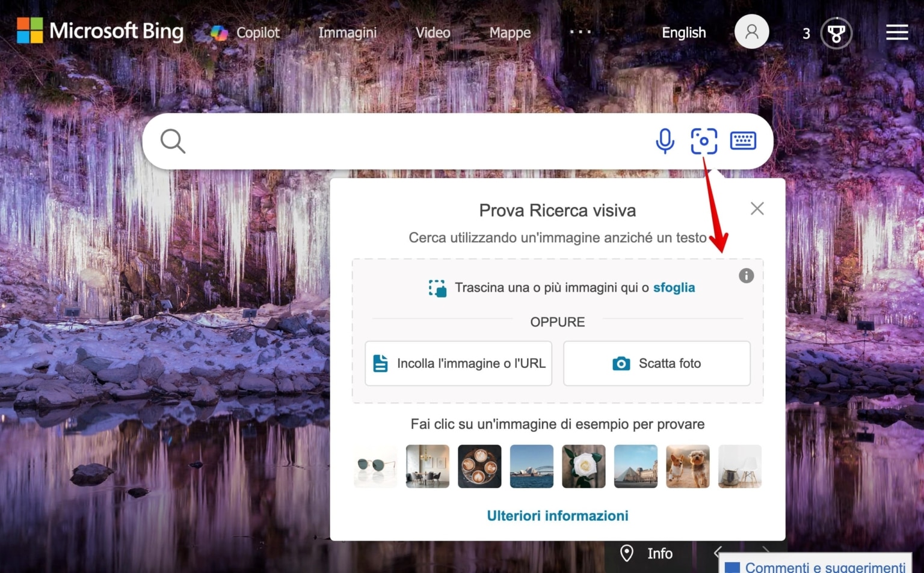Open the account profile icon

pyautogui.click(x=751, y=31)
